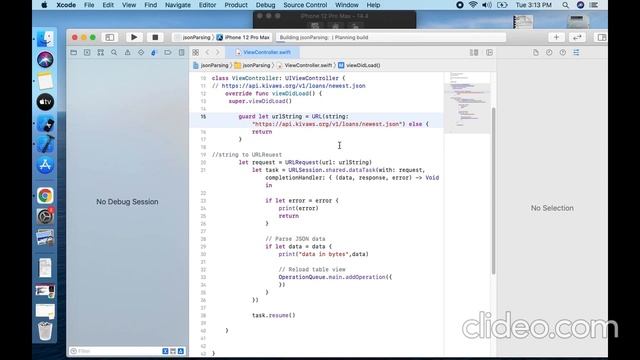Open the Issue navigator warning icon

pos(127,52)
